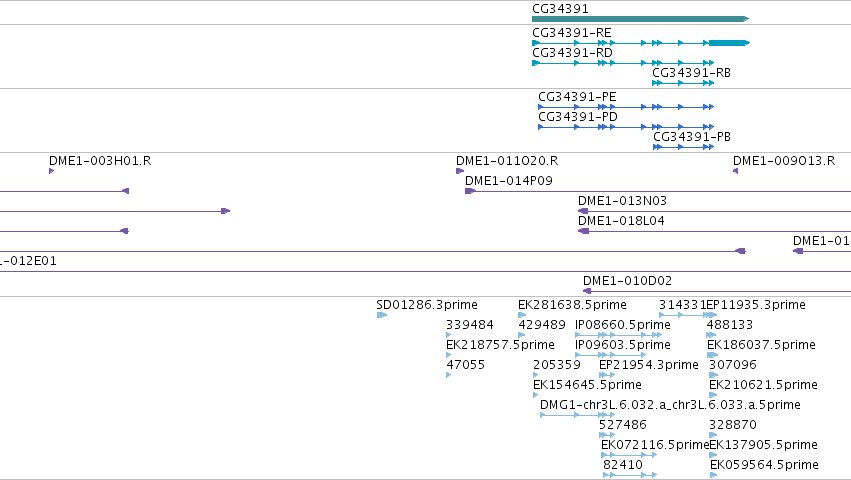
Task: Click the 429489 EST label
Action: pos(542,325)
